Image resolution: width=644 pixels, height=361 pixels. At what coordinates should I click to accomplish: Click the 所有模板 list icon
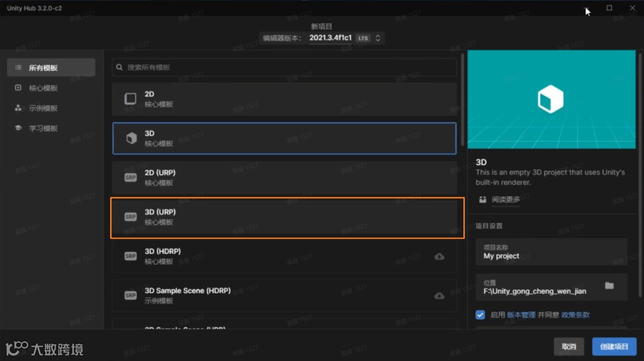(18, 67)
